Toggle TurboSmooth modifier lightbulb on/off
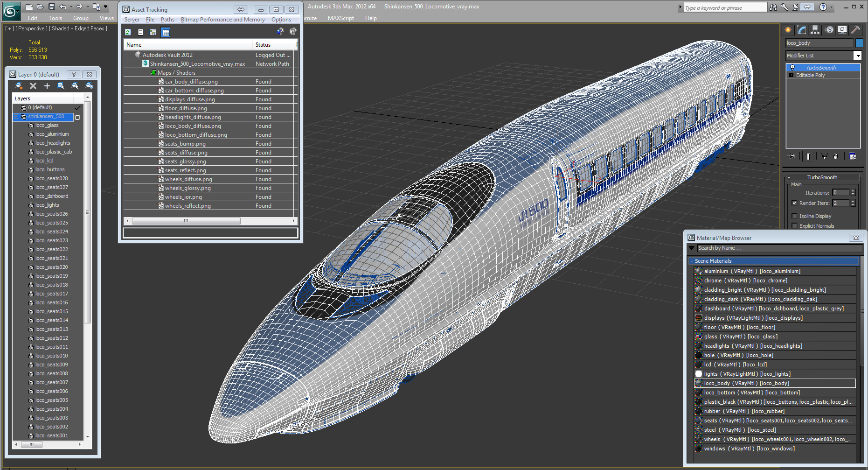868x470 pixels. click(792, 68)
